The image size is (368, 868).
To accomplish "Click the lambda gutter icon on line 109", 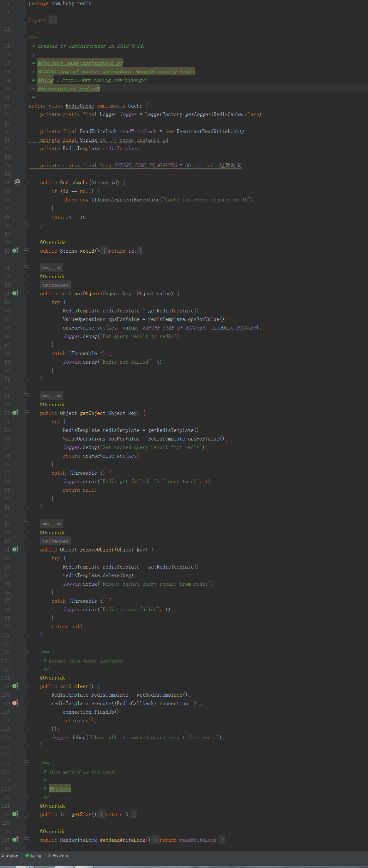I will [15, 703].
